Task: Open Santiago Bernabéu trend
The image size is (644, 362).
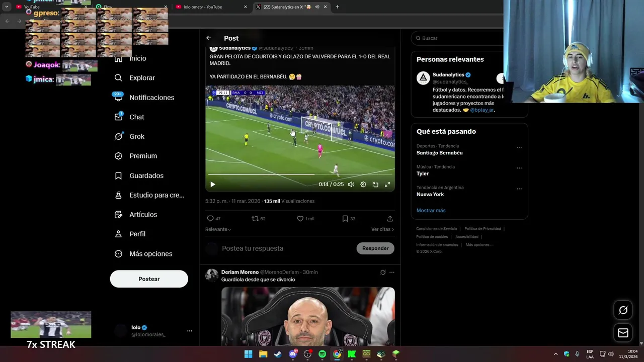Action: coord(439,153)
